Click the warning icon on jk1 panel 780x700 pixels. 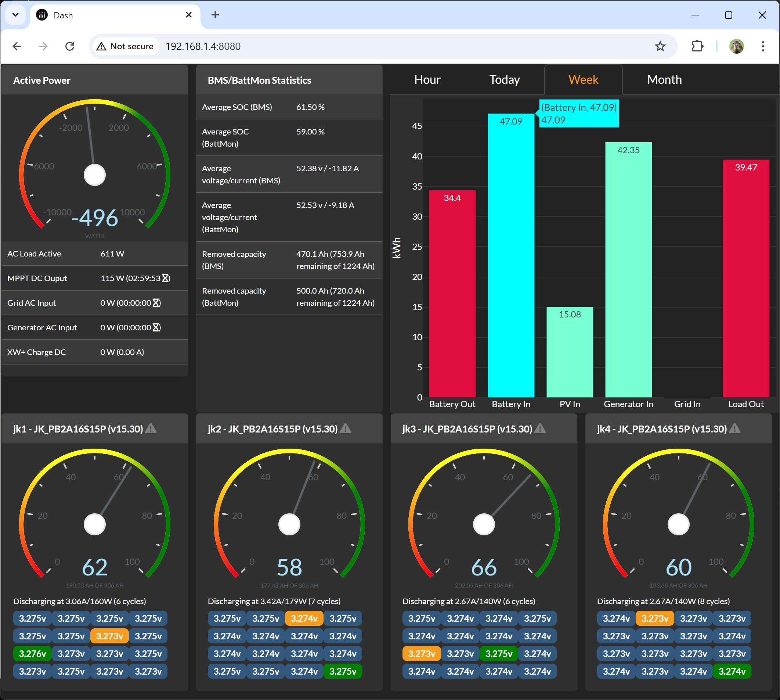click(151, 428)
